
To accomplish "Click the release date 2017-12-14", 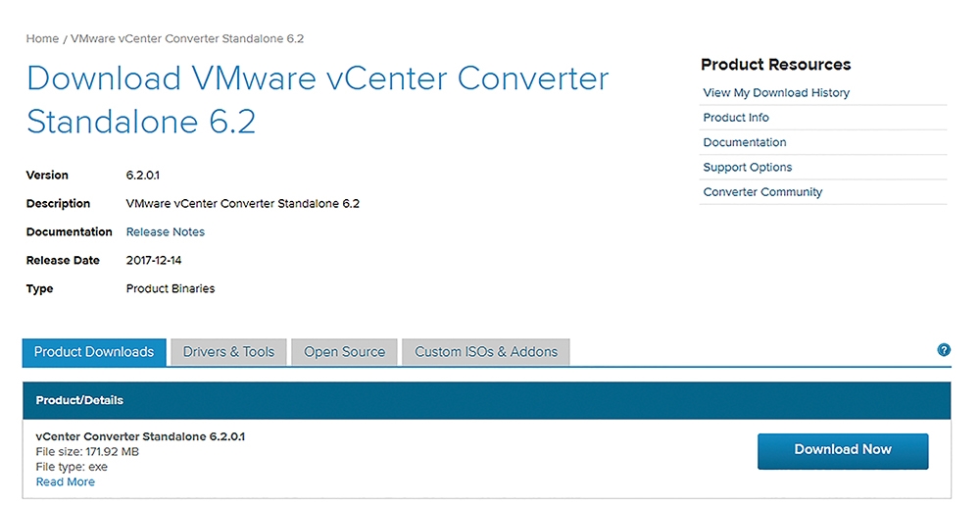I will tap(154, 261).
